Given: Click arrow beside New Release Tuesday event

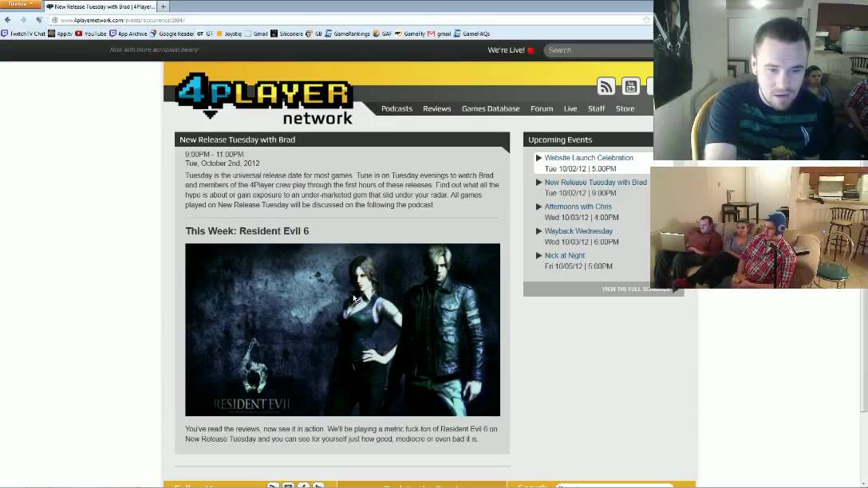Looking at the screenshot, I should click(x=539, y=182).
